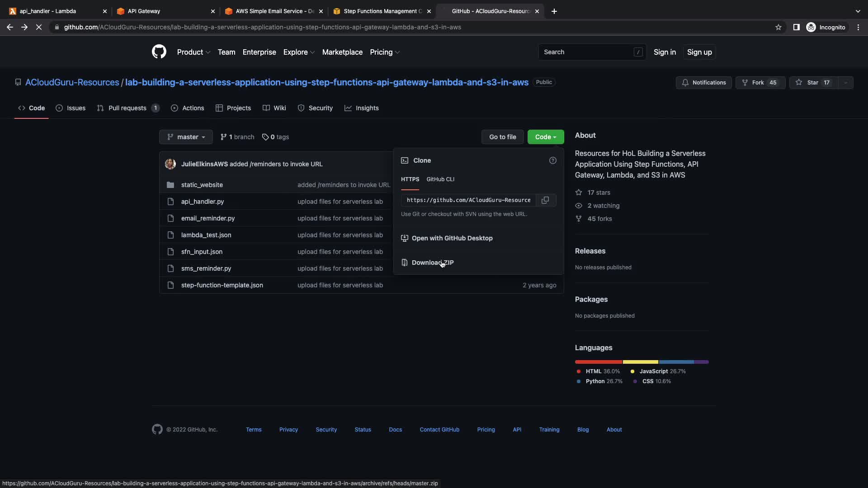Open with GitHub Desktop

click(452, 238)
